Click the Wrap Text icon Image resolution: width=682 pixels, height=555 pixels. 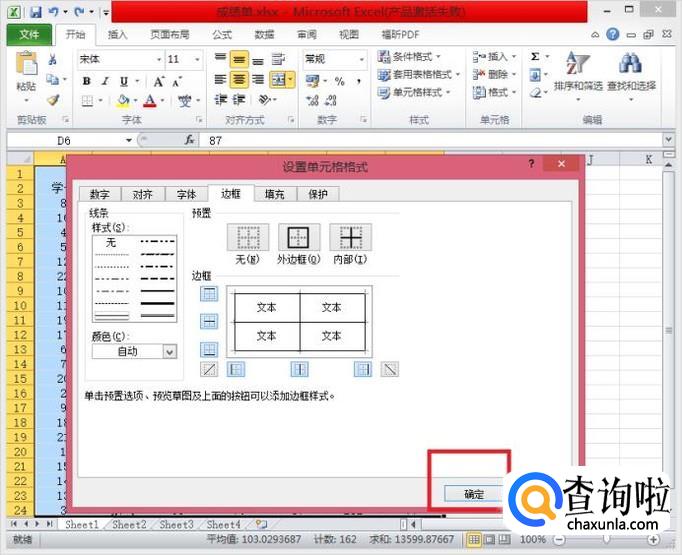point(278,59)
